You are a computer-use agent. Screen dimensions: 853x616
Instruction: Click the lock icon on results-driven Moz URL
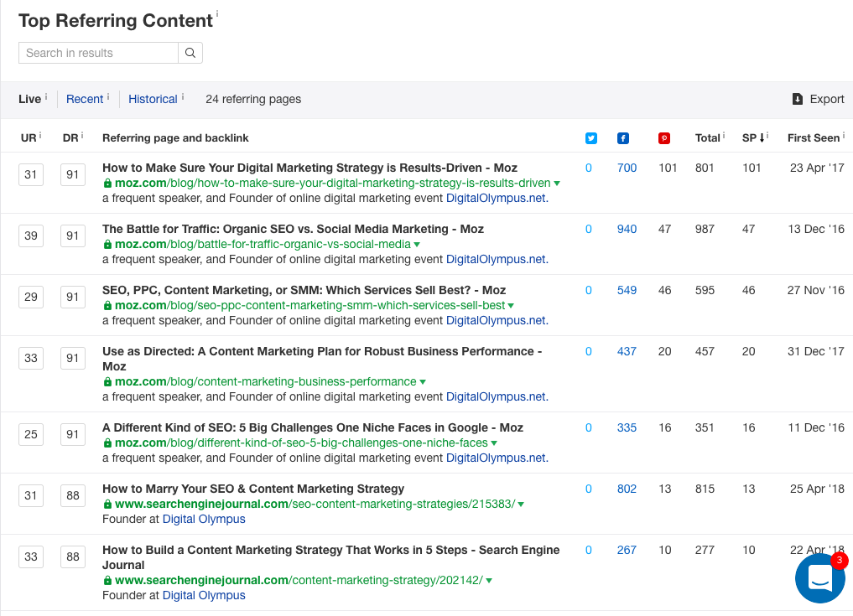pos(107,184)
